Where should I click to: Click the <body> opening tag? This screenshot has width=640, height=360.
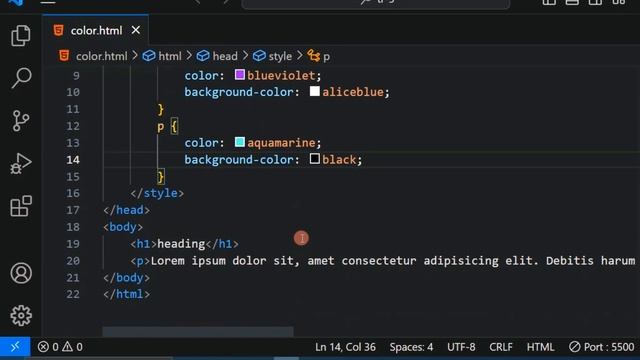tap(123, 227)
